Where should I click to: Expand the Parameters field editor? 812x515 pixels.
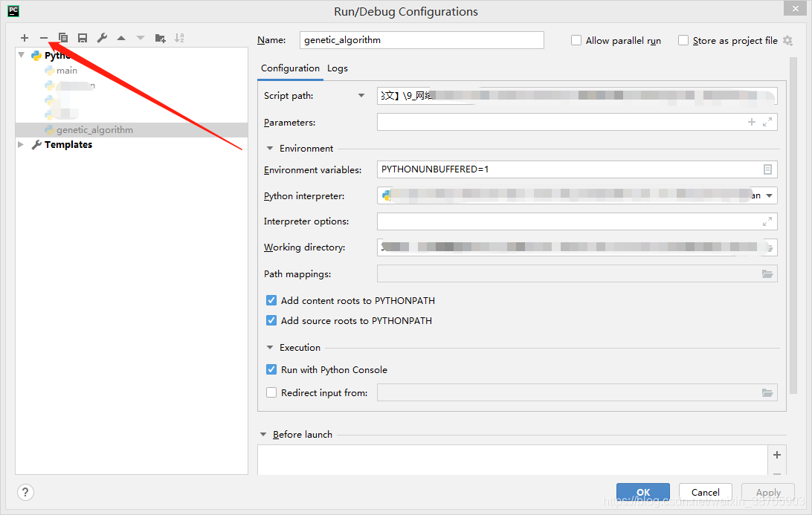tap(767, 122)
